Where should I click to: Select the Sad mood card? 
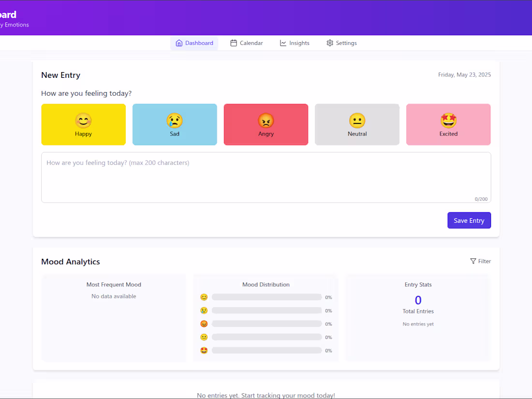pos(175,124)
